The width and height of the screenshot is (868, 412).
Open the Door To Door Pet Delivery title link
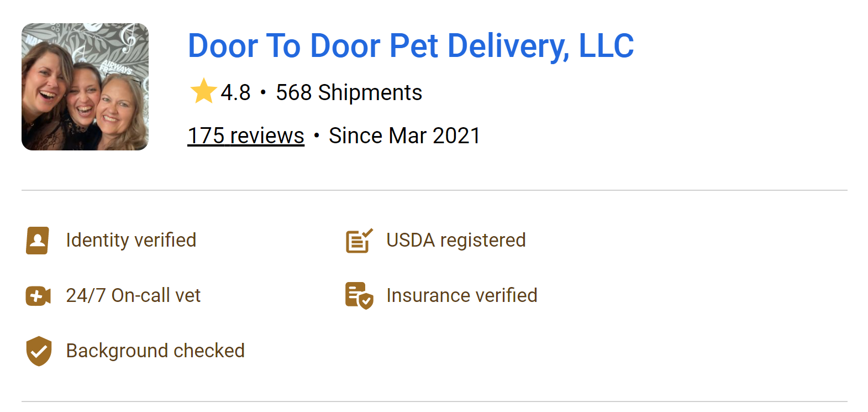[411, 46]
